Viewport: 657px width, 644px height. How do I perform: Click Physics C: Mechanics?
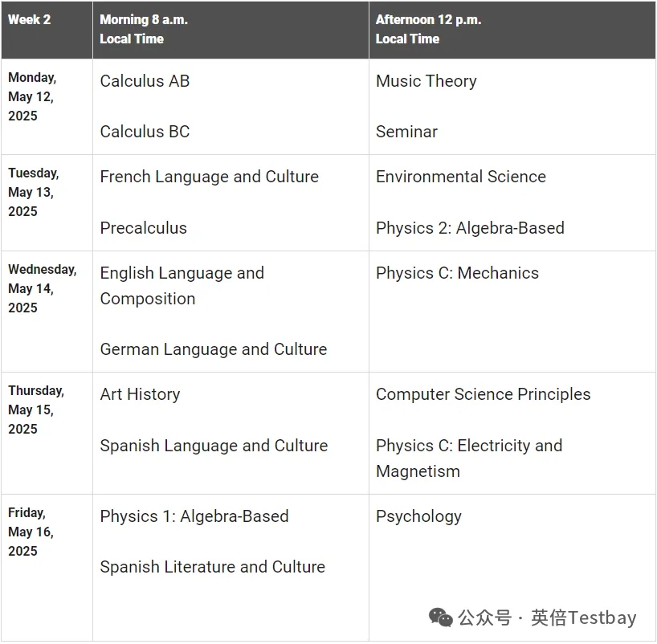click(457, 273)
